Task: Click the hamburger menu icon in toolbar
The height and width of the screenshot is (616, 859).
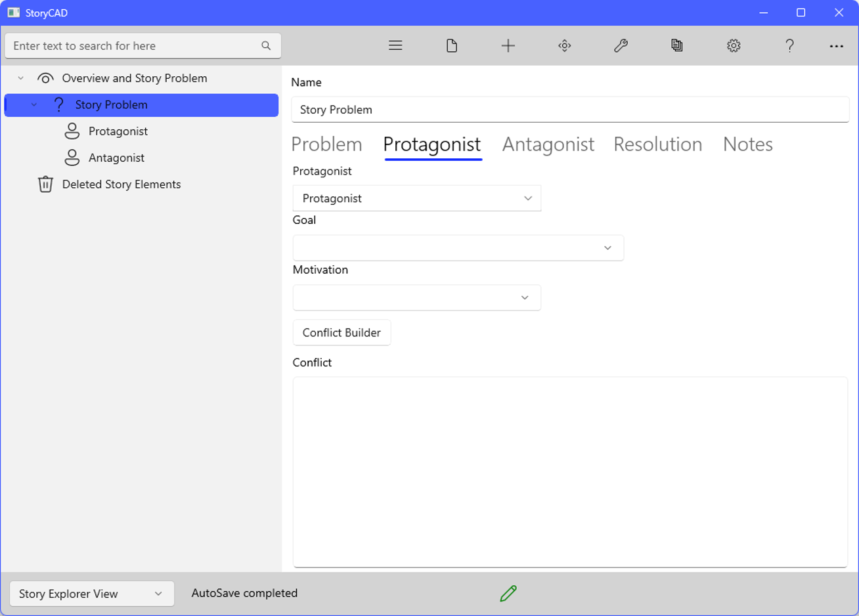Action: [395, 45]
